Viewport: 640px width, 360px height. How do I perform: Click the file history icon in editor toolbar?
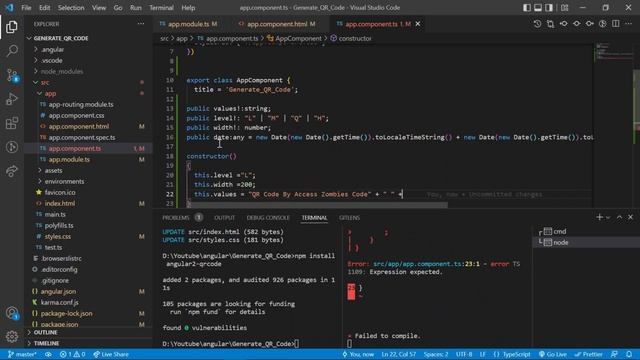[537, 24]
